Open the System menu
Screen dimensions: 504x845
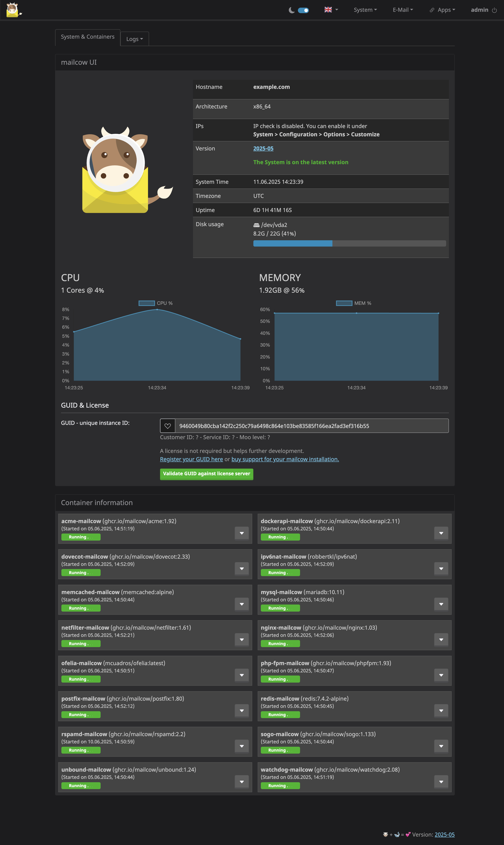(365, 10)
